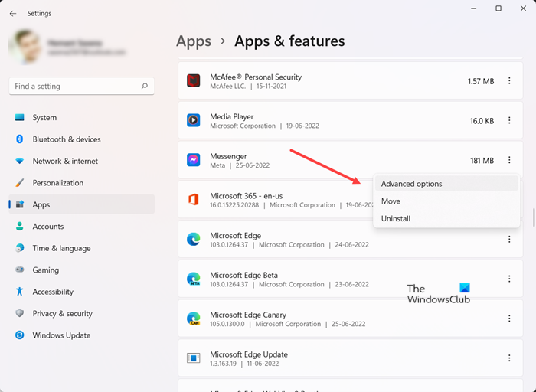
Task: Maximize the Settings window
Action: point(498,8)
